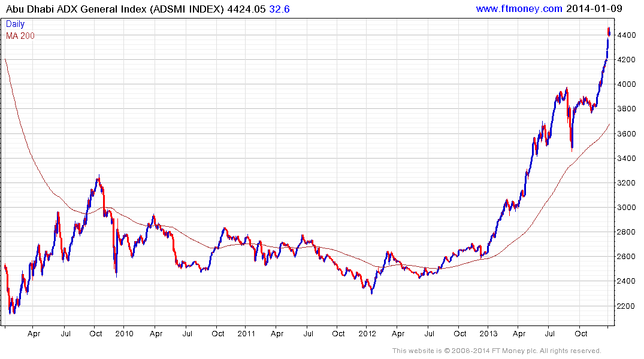This screenshot has width=644, height=359.
Task: Select the 2011 marker on time axis
Action: 246,333
